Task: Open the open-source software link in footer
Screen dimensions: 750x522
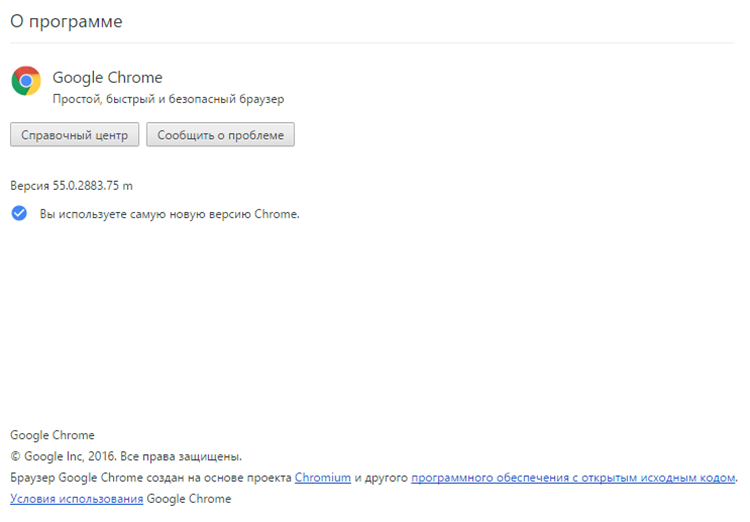Action: point(573,477)
